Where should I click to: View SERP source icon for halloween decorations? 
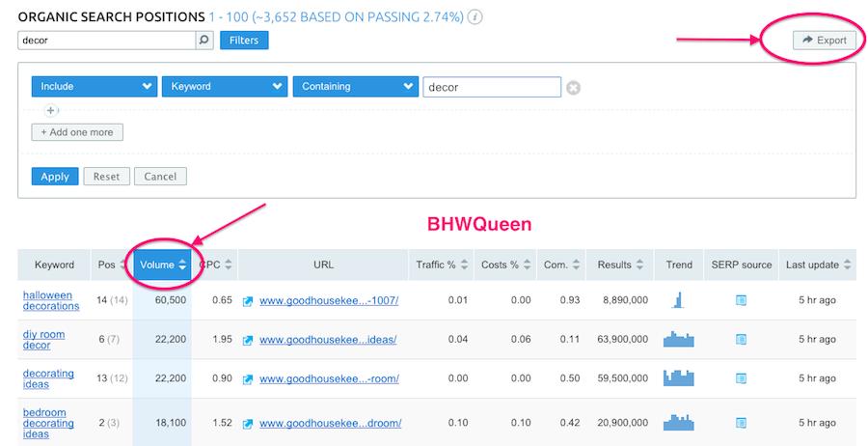pyautogui.click(x=741, y=301)
